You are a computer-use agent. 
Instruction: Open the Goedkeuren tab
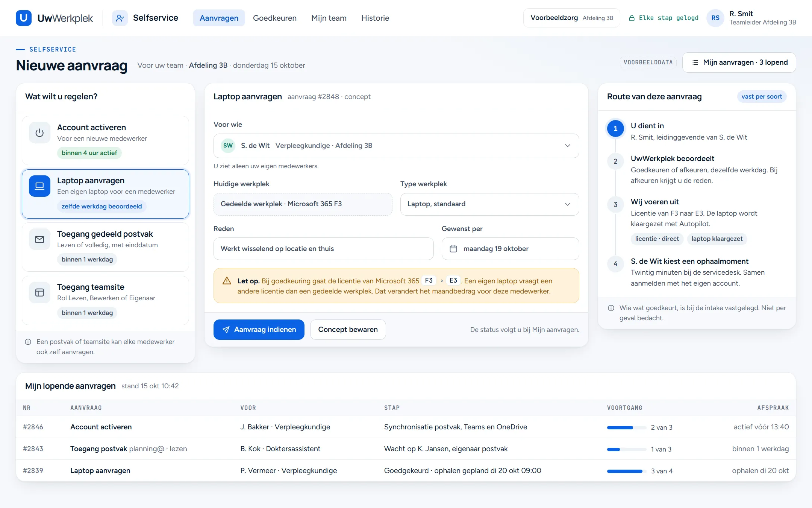click(x=274, y=18)
